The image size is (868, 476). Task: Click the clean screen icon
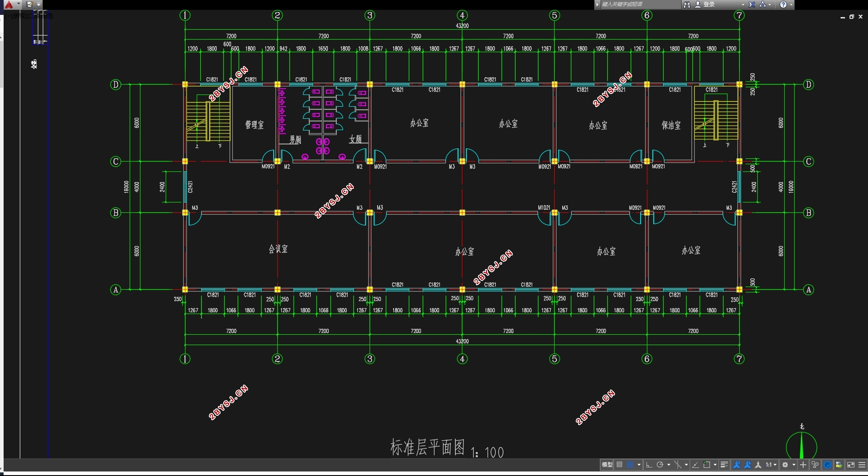coord(851,465)
